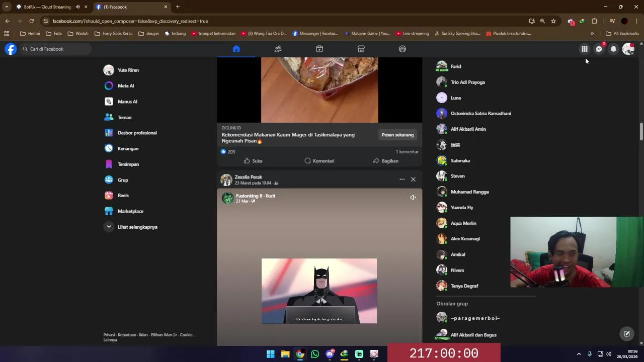Open the Live streaming bookmark
The height and width of the screenshot is (362, 644).
413,34
